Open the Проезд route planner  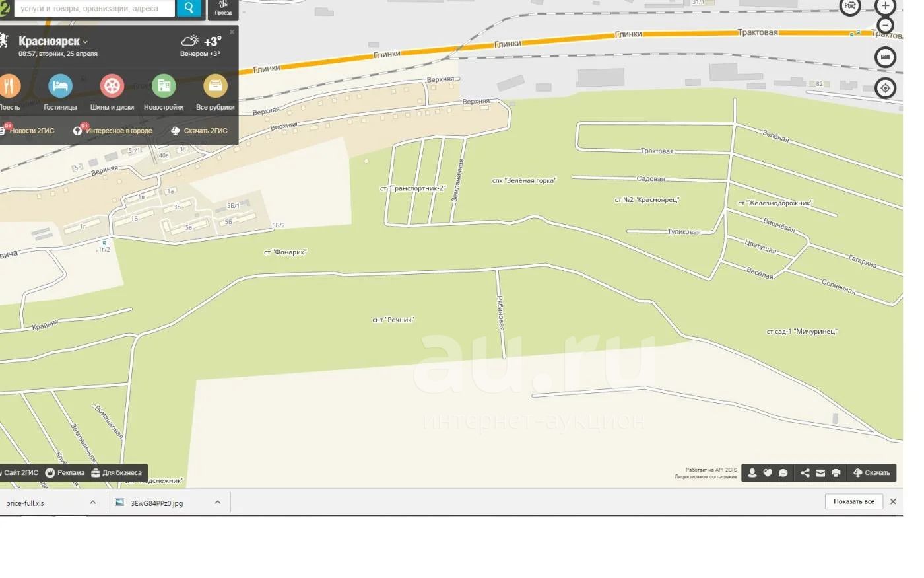pos(223,8)
